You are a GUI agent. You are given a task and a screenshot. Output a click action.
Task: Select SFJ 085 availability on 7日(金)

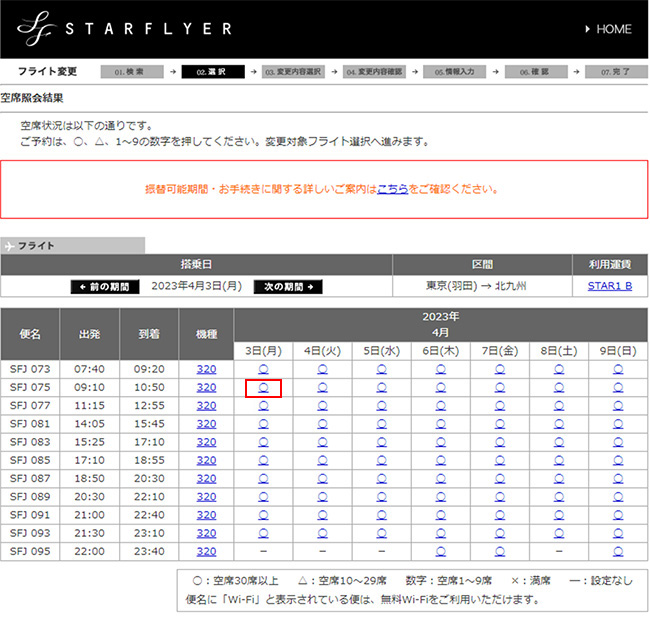pos(500,460)
